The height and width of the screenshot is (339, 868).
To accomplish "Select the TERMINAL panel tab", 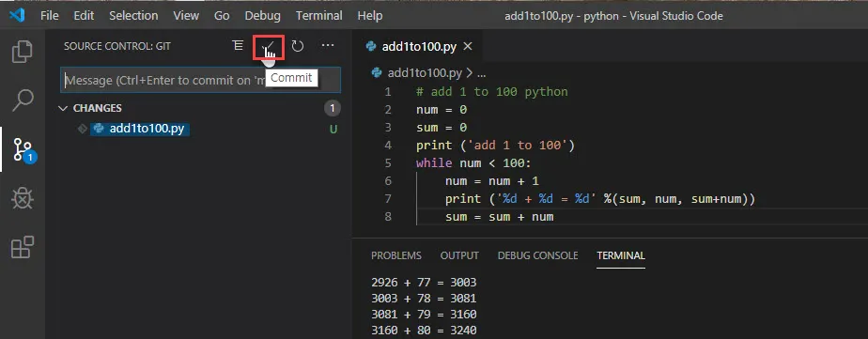I will (621, 255).
